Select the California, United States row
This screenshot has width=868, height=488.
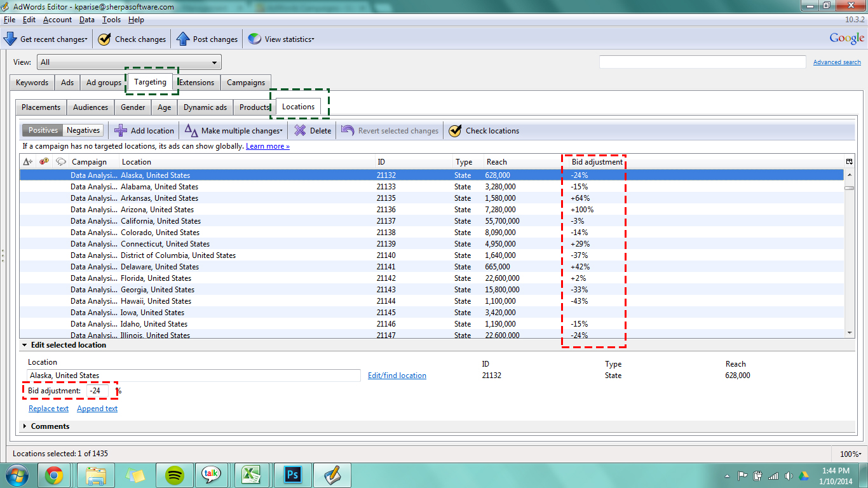pyautogui.click(x=431, y=221)
